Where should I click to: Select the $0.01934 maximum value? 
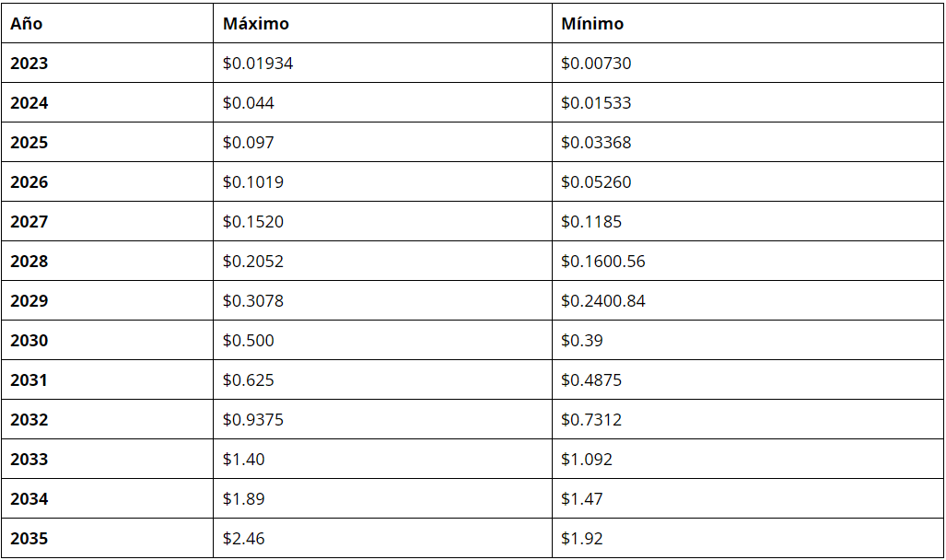pos(258,64)
